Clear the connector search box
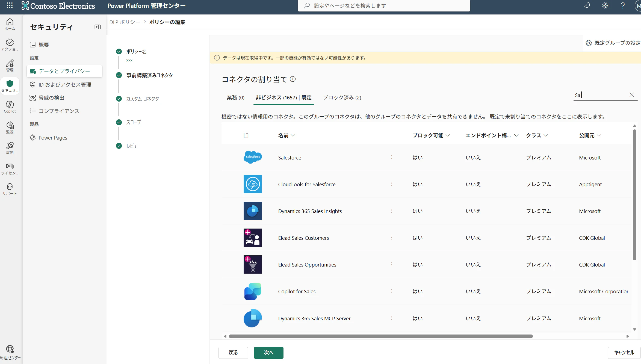This screenshot has width=641, height=364. tap(632, 95)
